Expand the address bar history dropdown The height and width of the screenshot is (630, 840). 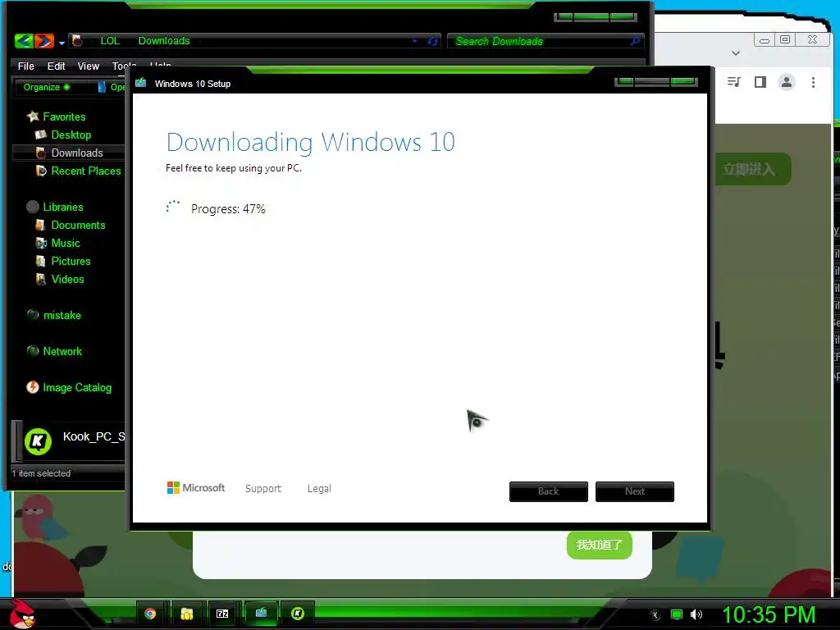click(414, 41)
